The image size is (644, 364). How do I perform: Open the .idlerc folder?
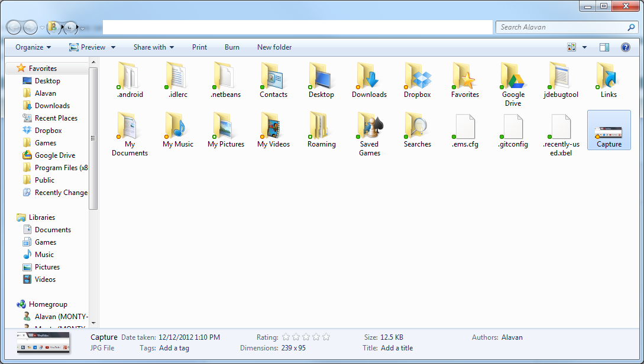coord(178,80)
